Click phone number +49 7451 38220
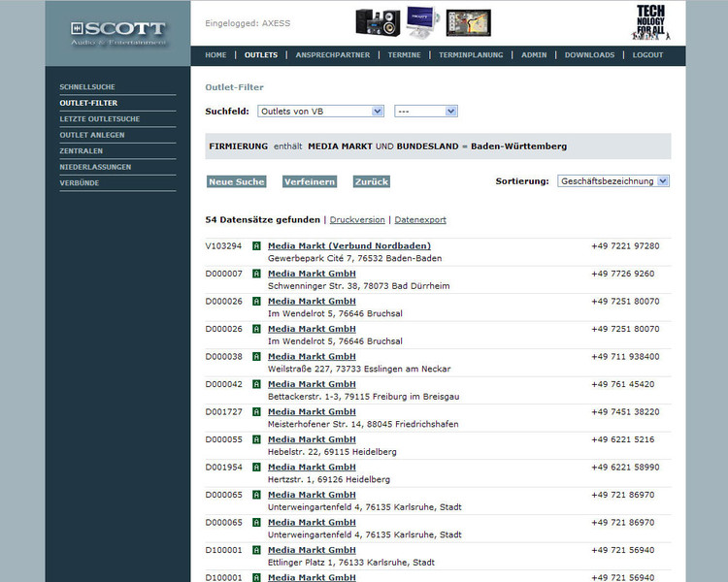This screenshot has height=582, width=728. coord(625,411)
